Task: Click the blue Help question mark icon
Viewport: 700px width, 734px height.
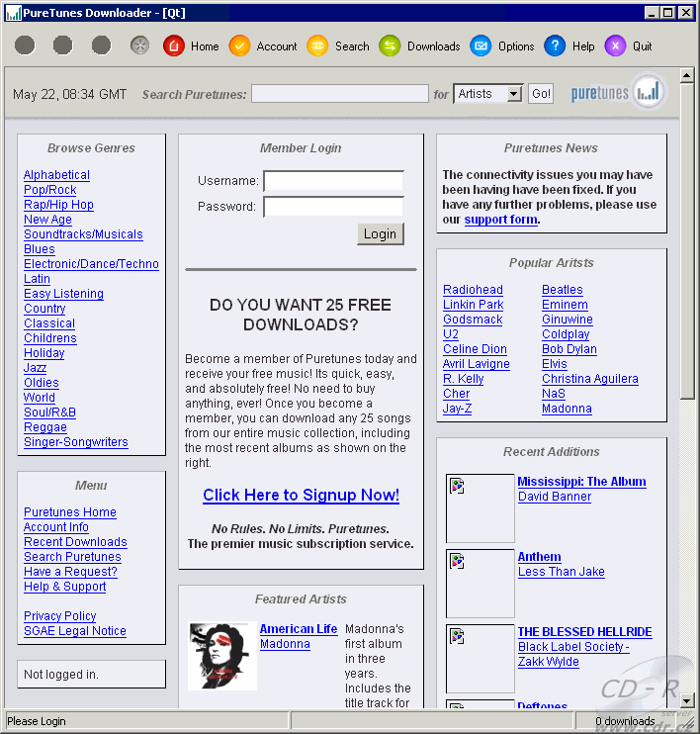Action: coord(555,46)
